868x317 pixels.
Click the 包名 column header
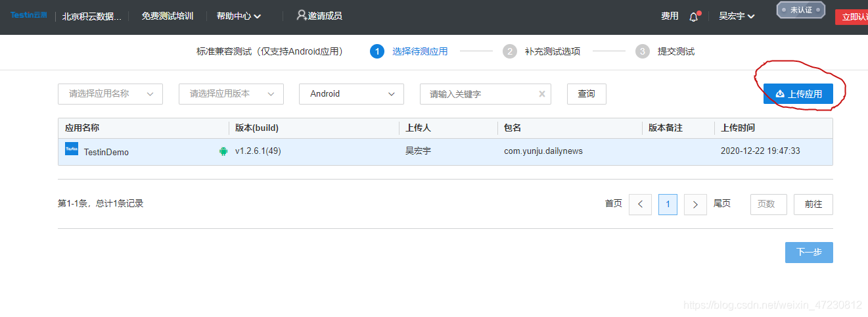[x=513, y=128]
